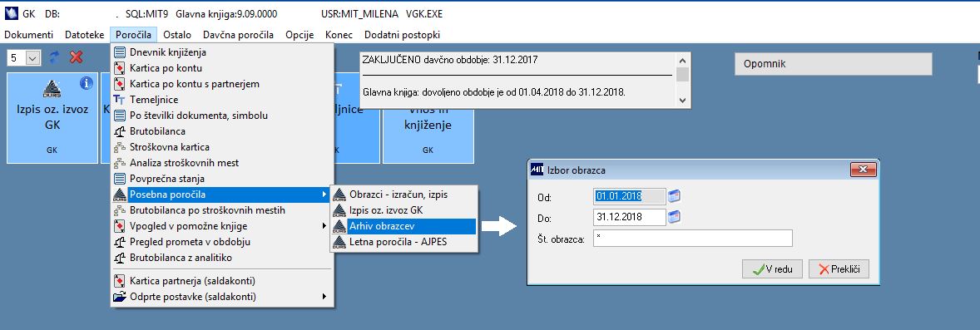Click Kartica partnerja (saldakonti) icon
Viewport: 980px width, 330px height.
[x=119, y=281]
